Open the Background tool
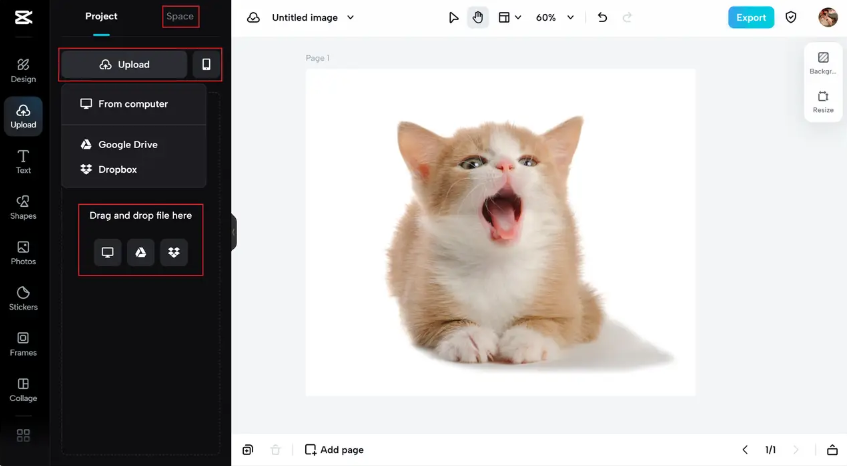The height and width of the screenshot is (466, 847). [823, 63]
